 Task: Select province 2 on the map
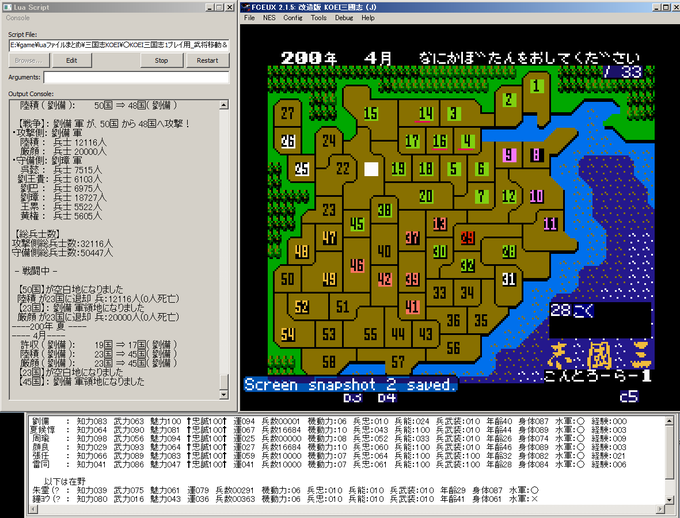509,100
